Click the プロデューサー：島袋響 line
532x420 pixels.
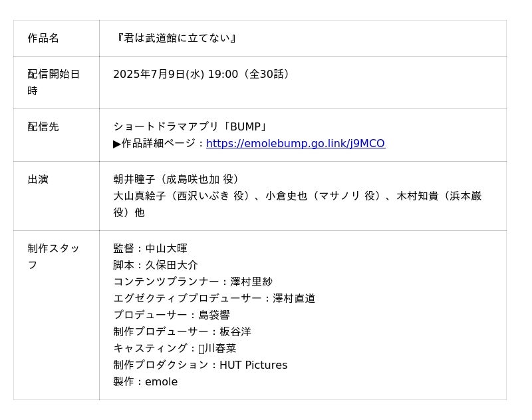(x=172, y=315)
